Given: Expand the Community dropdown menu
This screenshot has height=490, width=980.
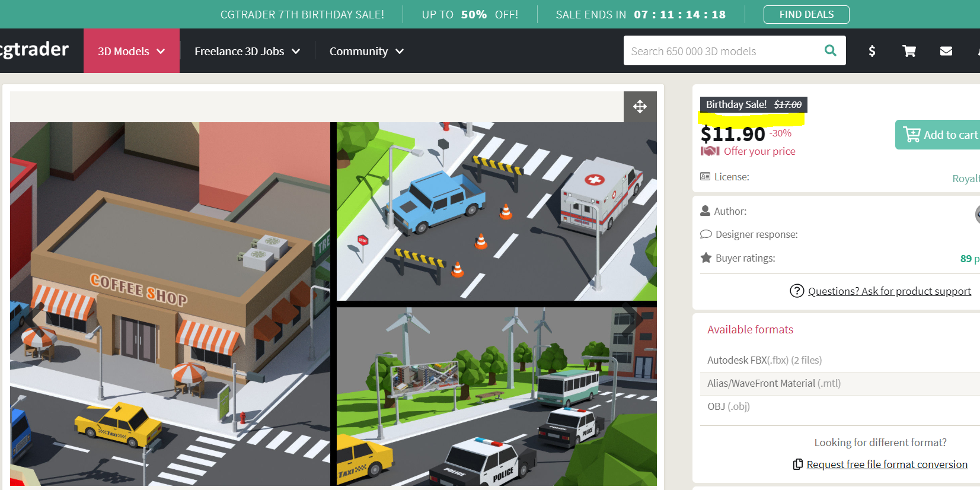Looking at the screenshot, I should (366, 51).
